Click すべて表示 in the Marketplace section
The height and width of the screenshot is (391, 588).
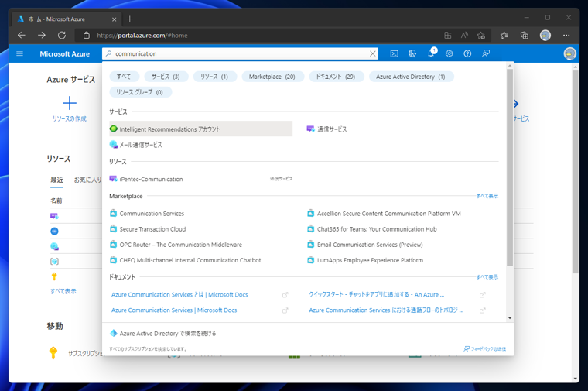(x=487, y=196)
